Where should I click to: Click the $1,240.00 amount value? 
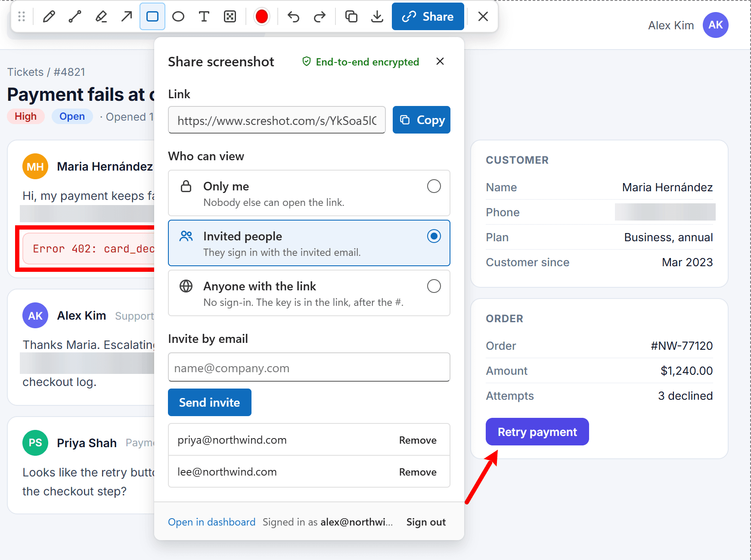[x=687, y=371]
